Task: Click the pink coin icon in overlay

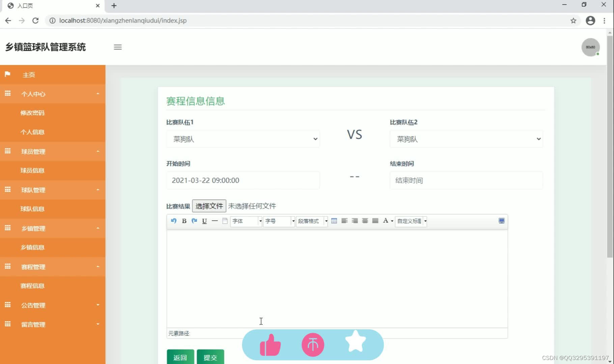Action: coord(313,345)
